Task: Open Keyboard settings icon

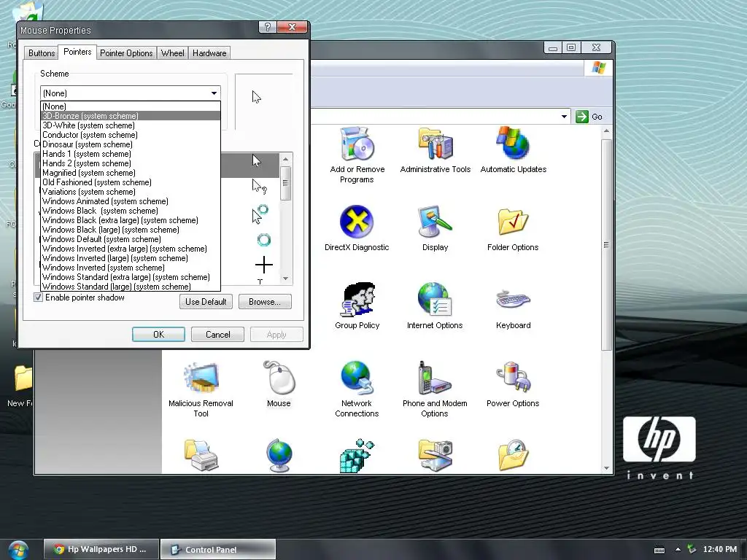Action: click(x=513, y=300)
